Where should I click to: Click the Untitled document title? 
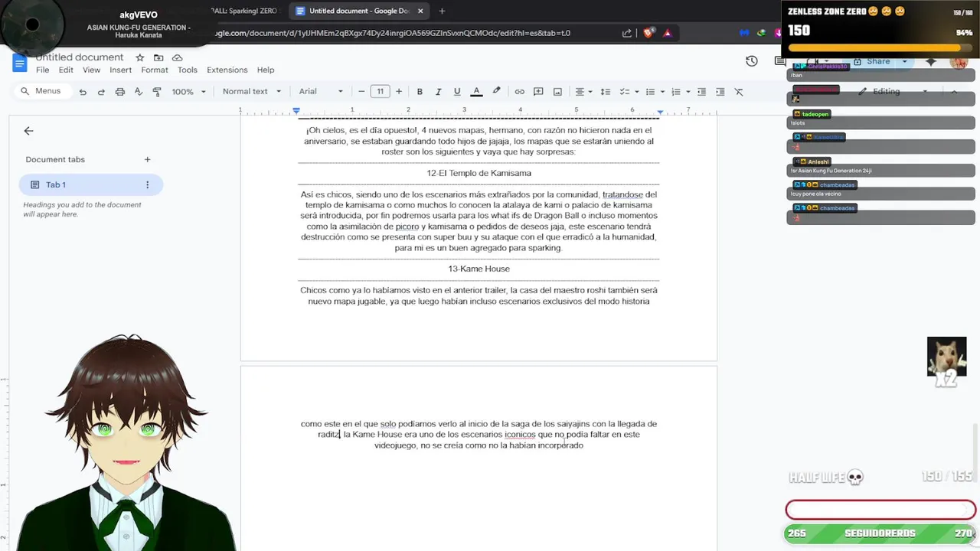coord(79,57)
